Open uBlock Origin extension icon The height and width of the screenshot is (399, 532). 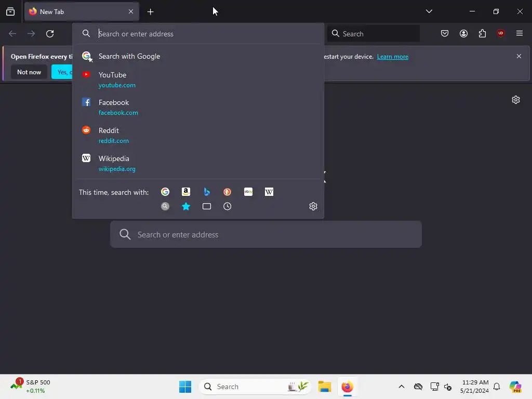501,33
